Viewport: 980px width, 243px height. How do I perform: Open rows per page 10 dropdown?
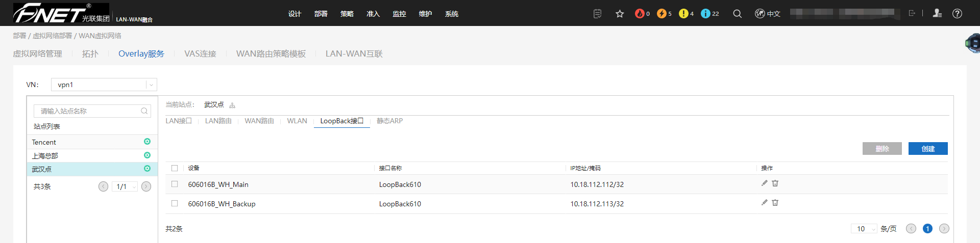point(864,229)
